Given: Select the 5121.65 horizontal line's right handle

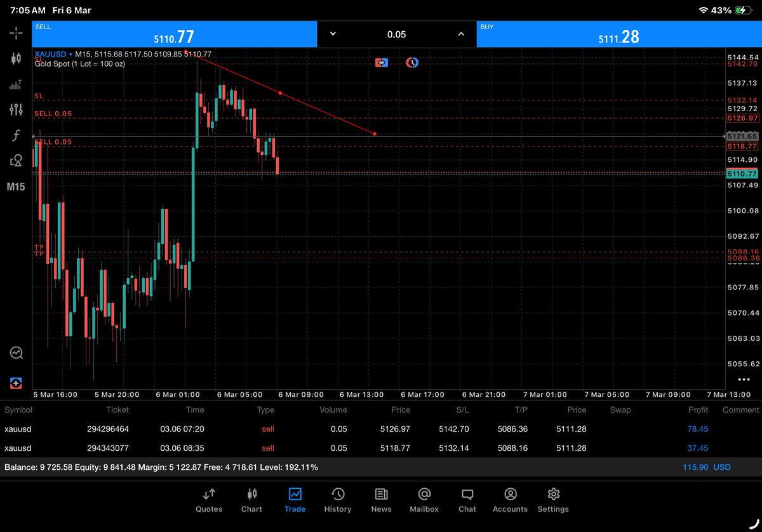Looking at the screenshot, I should tap(725, 136).
